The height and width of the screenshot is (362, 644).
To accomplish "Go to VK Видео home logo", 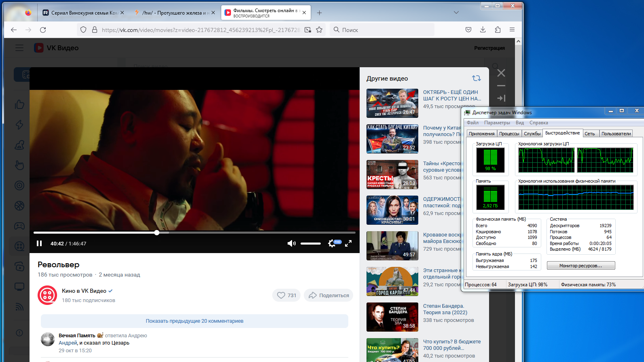I will (x=56, y=48).
